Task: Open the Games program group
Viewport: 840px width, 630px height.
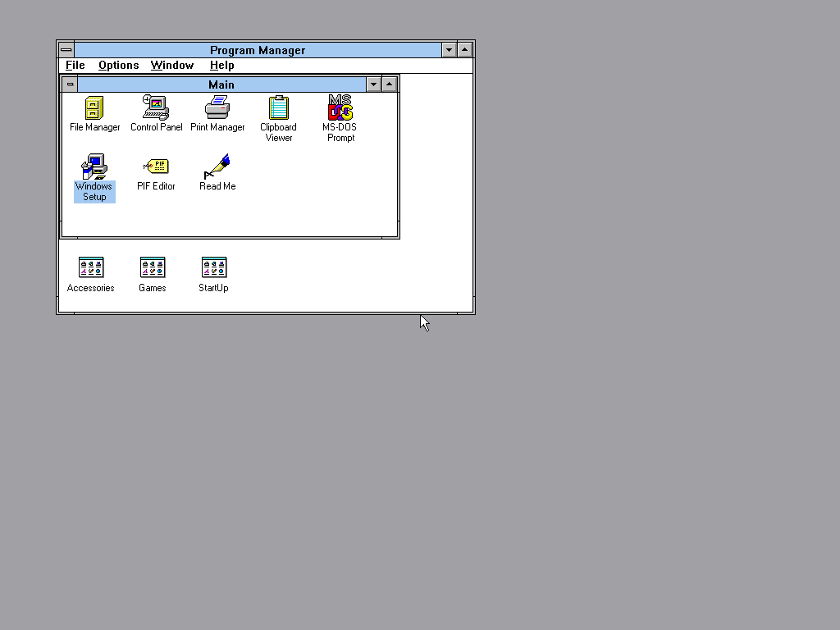Action: click(152, 267)
